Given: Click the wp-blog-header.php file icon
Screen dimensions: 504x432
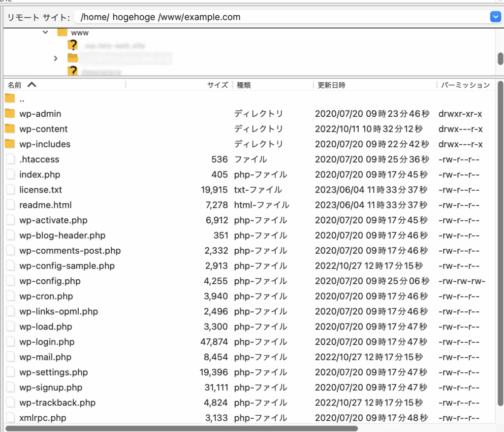Looking at the screenshot, I should point(11,235).
